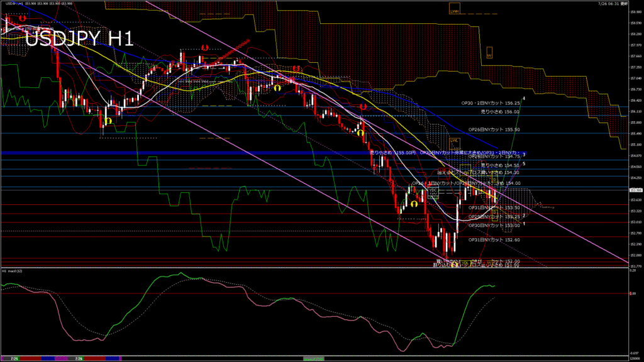The width and height of the screenshot is (644, 362).
Task: Select wave label 4 at green projection top
Action: pyautogui.click(x=525, y=99)
